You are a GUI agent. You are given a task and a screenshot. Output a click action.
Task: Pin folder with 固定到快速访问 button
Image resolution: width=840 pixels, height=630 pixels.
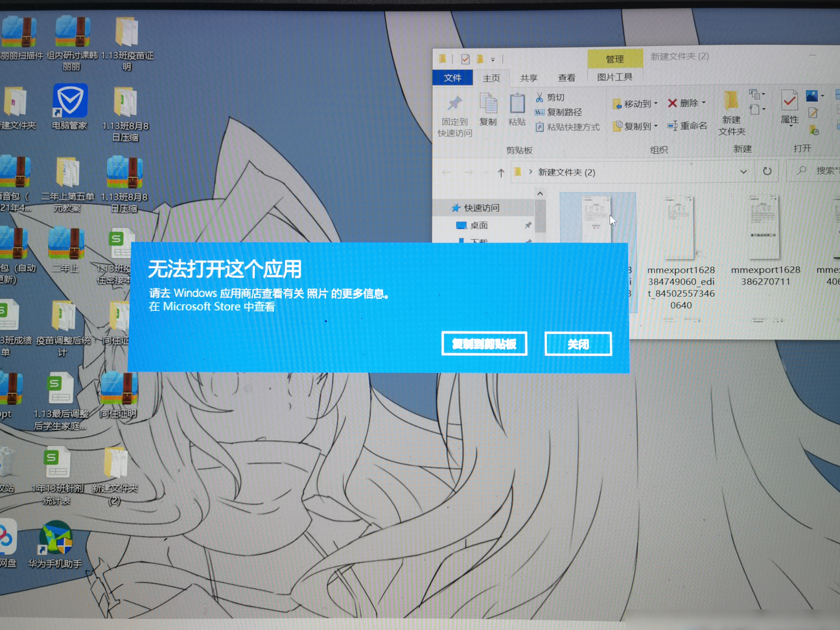tap(454, 116)
